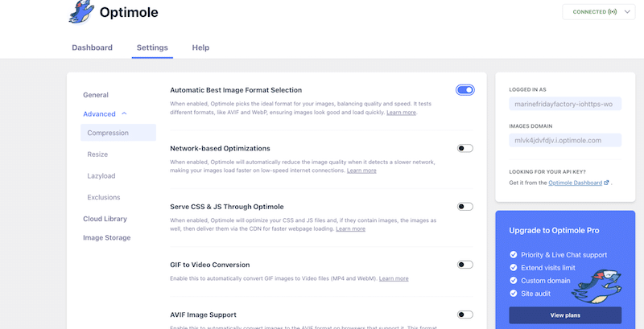Click the Optimole bird logo
This screenshot has height=329, width=644.
coord(81,11)
